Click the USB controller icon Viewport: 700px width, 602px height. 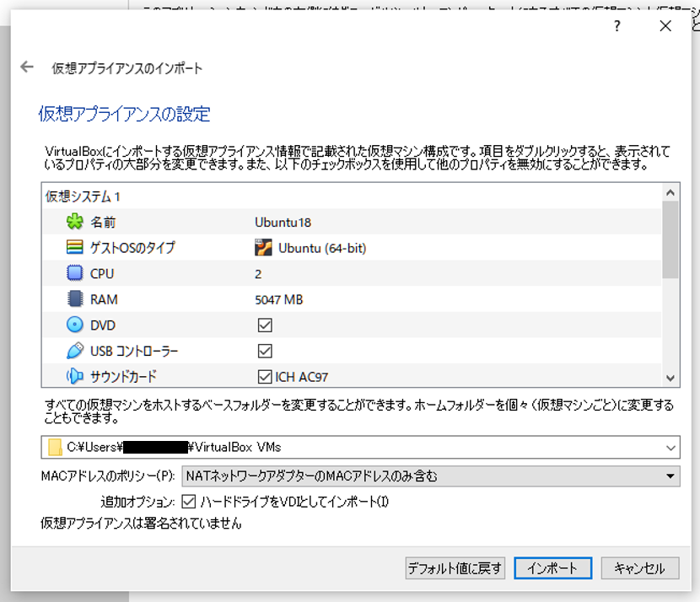(x=74, y=351)
